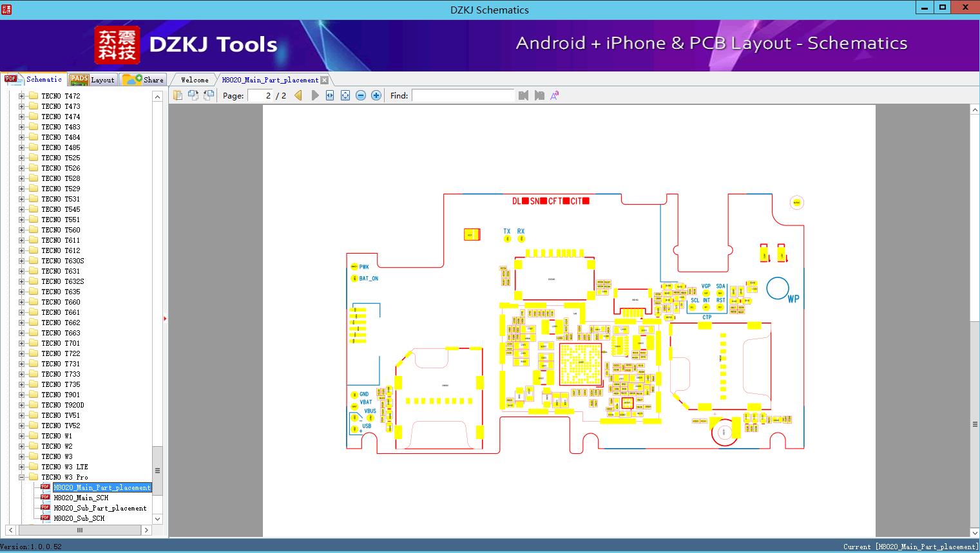Select the H8020_Main_Part_placement document tab

(270, 80)
